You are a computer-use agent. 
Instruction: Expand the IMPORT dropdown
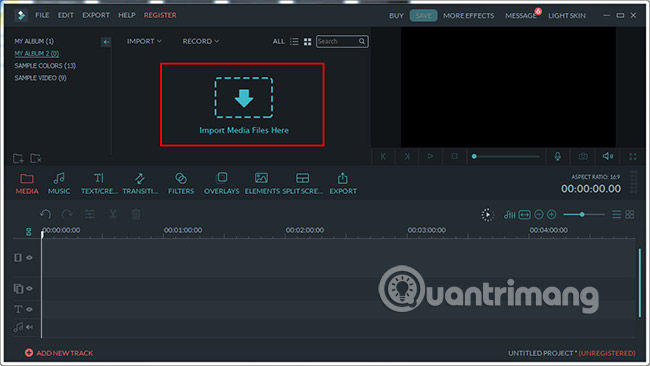[x=144, y=41]
